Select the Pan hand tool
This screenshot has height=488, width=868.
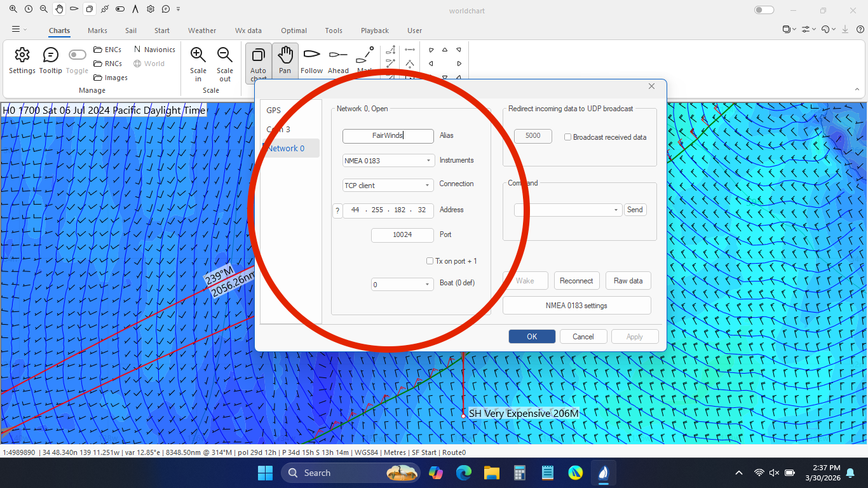pyautogui.click(x=285, y=55)
